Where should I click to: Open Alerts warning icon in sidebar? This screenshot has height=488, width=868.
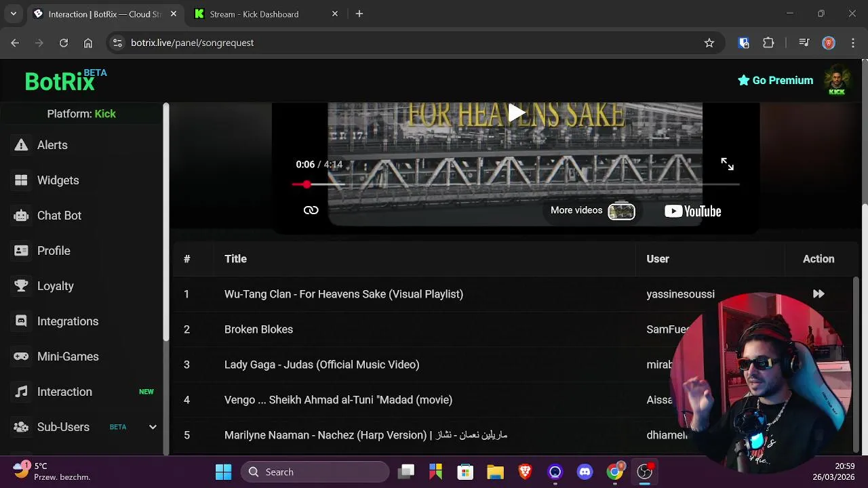(21, 145)
